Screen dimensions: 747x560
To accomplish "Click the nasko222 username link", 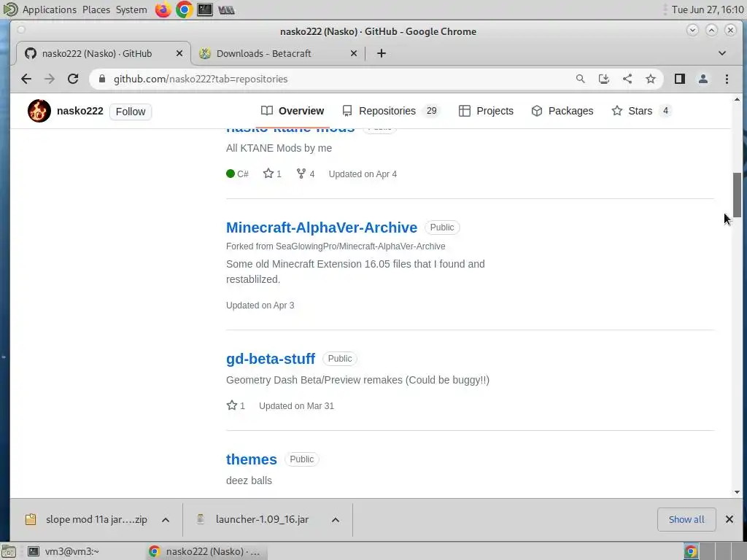I will pos(80,111).
